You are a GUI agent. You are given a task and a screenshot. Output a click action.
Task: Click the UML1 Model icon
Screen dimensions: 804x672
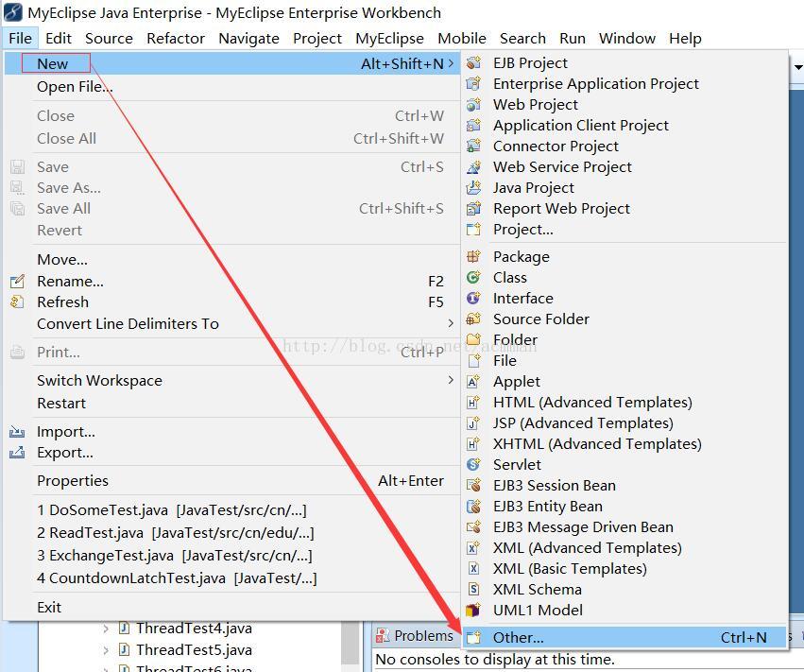coord(473,610)
